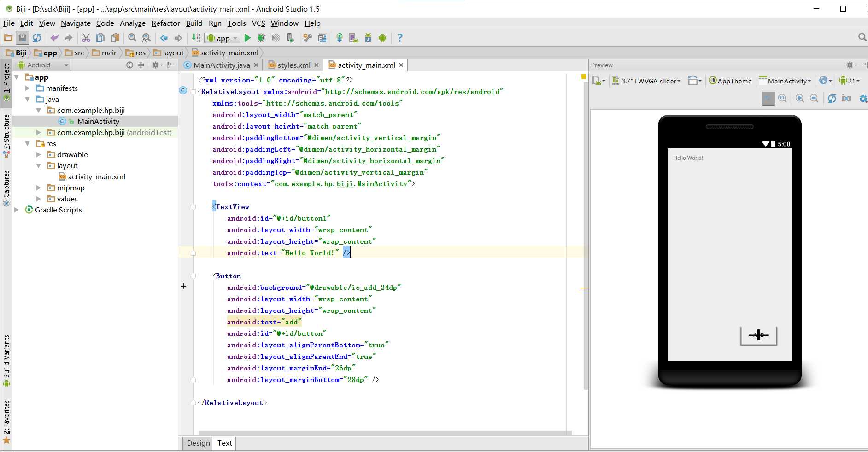
Task: Click the add button in phone preview
Action: (758, 335)
